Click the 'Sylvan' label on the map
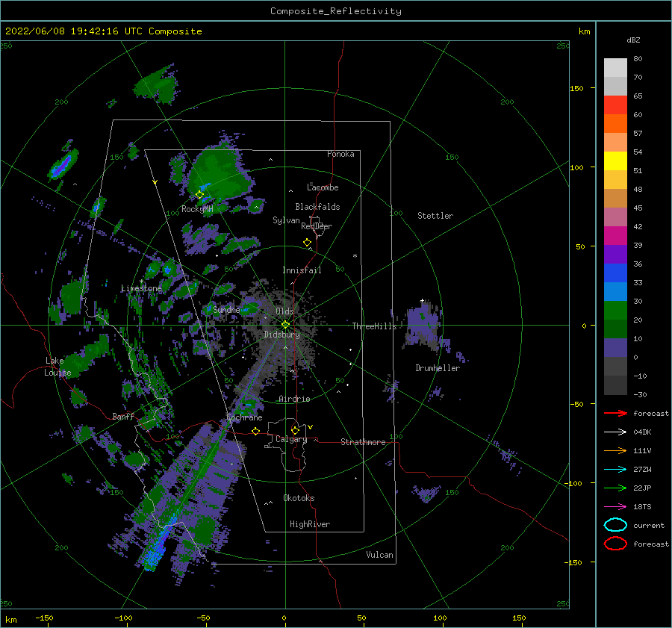672x628 pixels. click(286, 220)
